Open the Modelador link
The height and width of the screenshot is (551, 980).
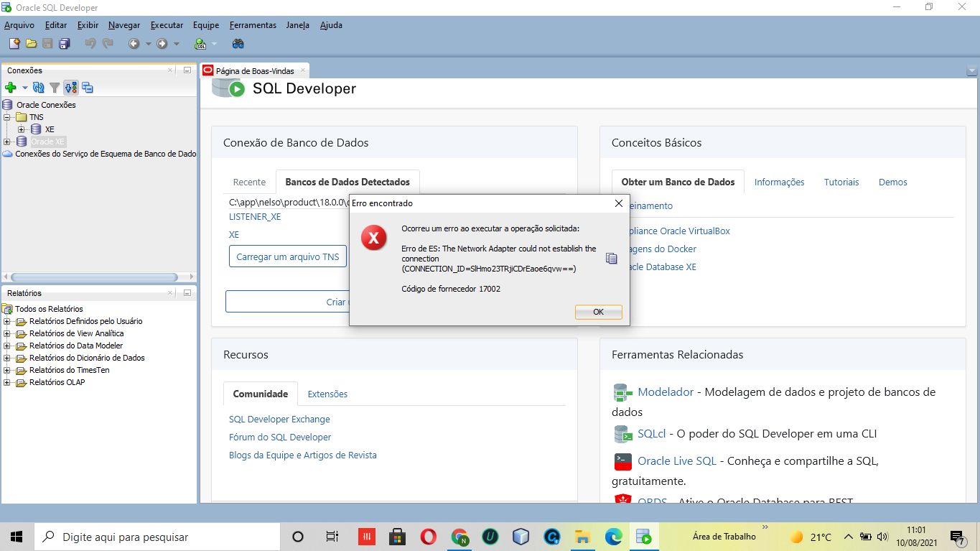(666, 392)
